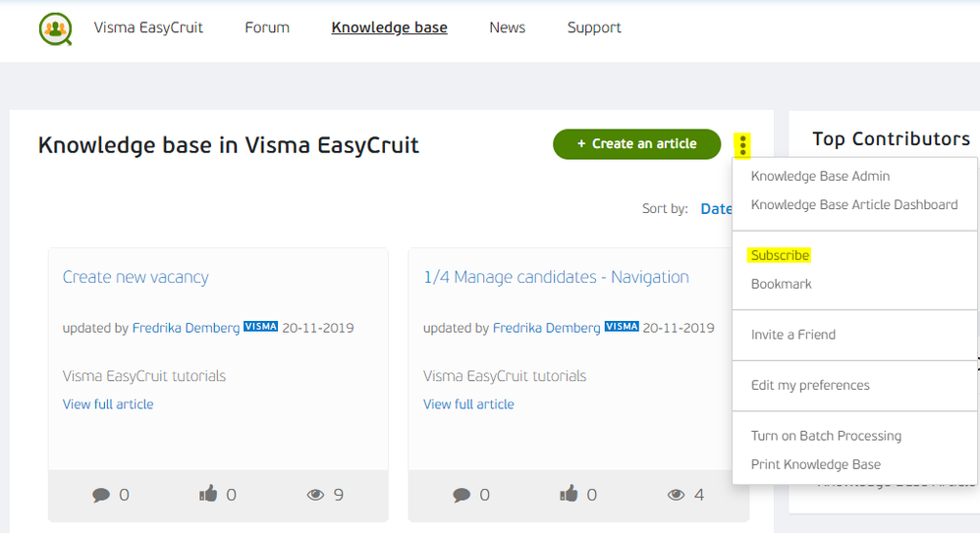The width and height of the screenshot is (980, 533).
Task: Select Subscribe in the options menu
Action: click(x=780, y=255)
